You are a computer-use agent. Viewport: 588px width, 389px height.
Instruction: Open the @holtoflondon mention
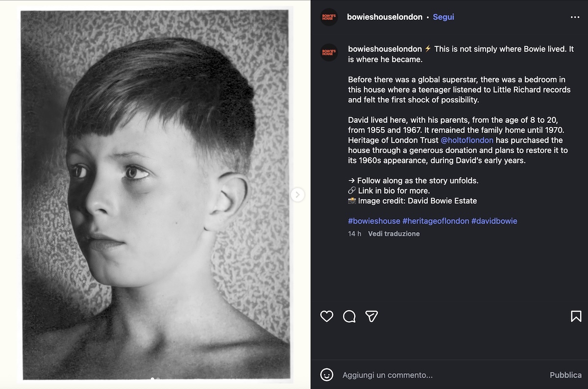tap(467, 140)
